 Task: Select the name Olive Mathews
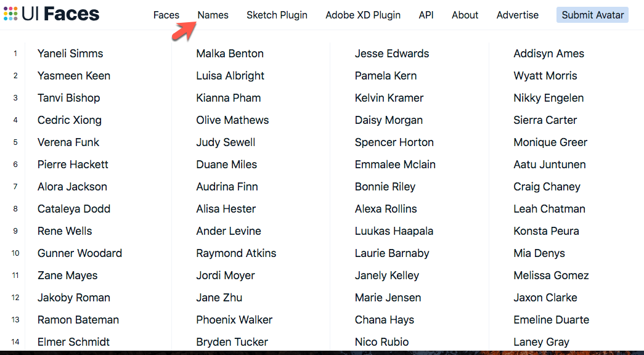pyautogui.click(x=232, y=120)
